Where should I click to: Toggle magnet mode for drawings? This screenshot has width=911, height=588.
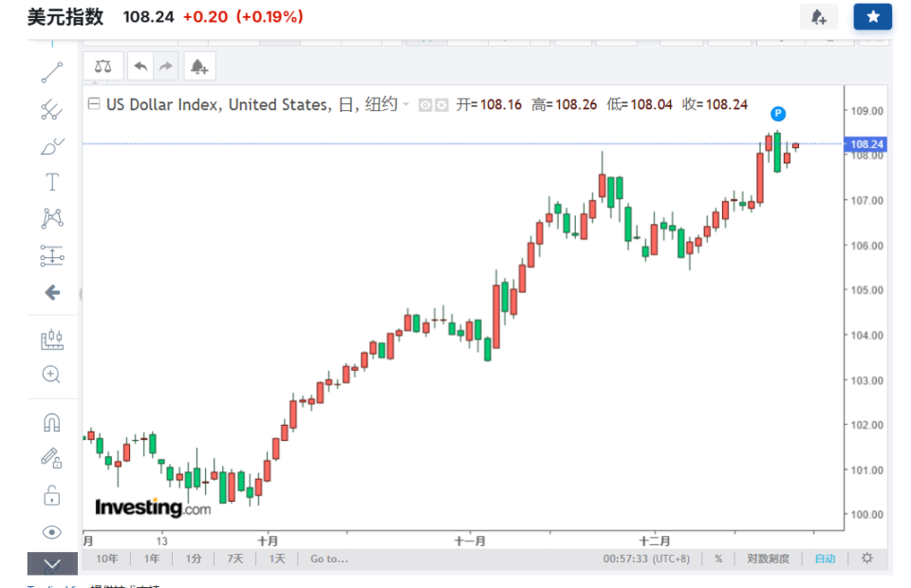(x=51, y=423)
